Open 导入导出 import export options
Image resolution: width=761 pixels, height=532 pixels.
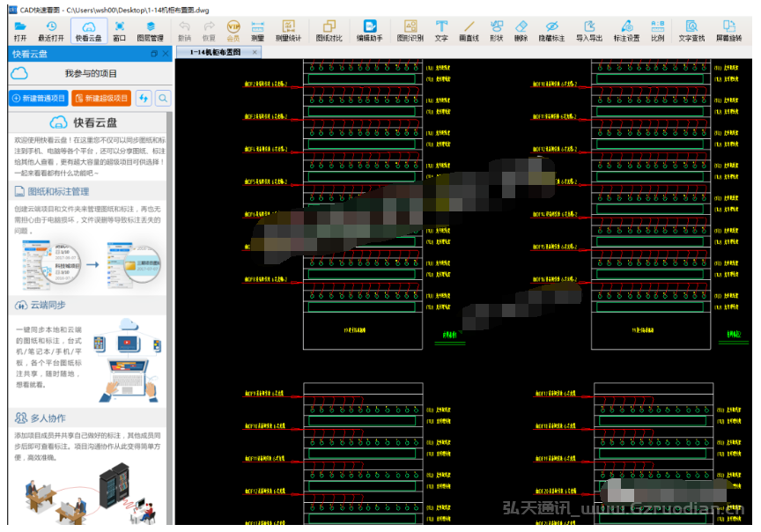[589, 31]
